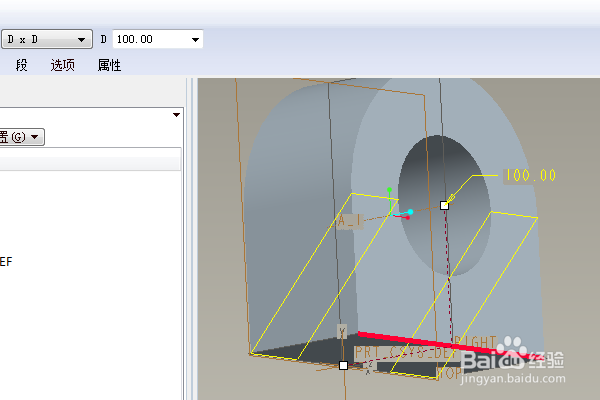The width and height of the screenshot is (600, 400).
Task: Open the D x D chamfer scheme dropdown
Action: point(47,39)
